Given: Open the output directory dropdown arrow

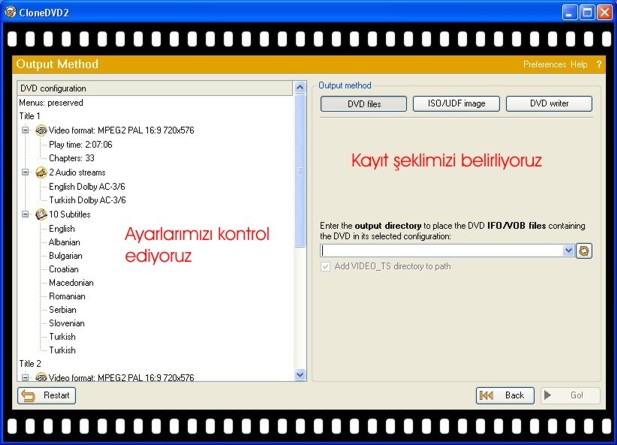Looking at the screenshot, I should 568,250.
